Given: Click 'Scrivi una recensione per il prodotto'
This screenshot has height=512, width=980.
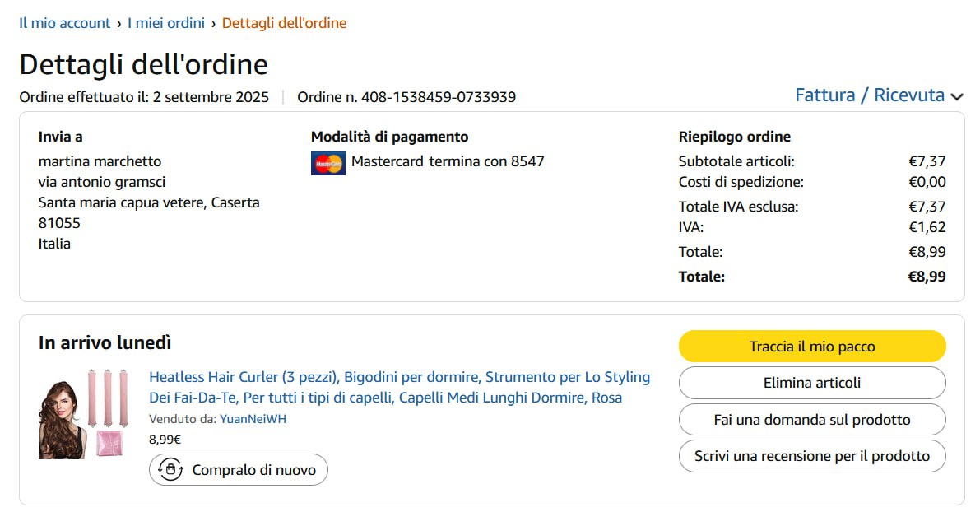Looking at the screenshot, I should coord(812,456).
